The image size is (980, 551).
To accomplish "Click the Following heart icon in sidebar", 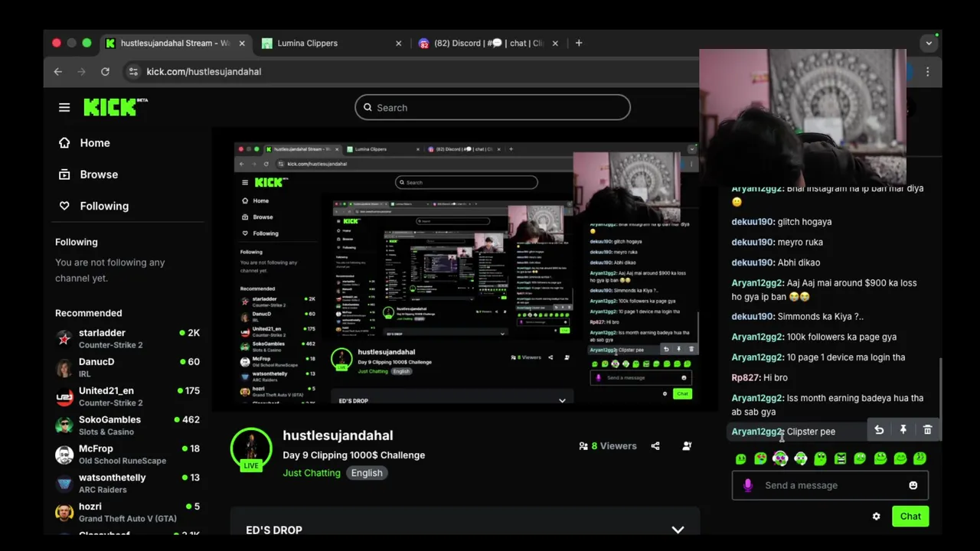I will coord(64,206).
